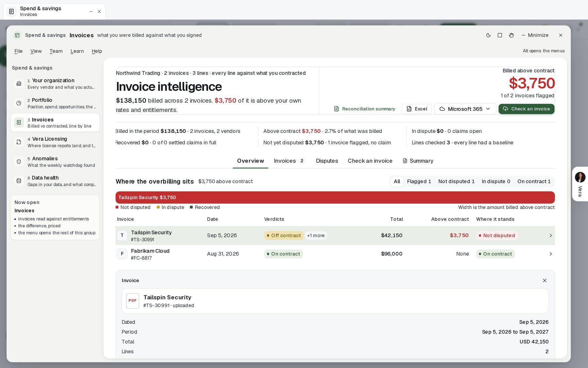Close the taskbar Spend & savings tab
588x368 pixels.
(x=99, y=11)
